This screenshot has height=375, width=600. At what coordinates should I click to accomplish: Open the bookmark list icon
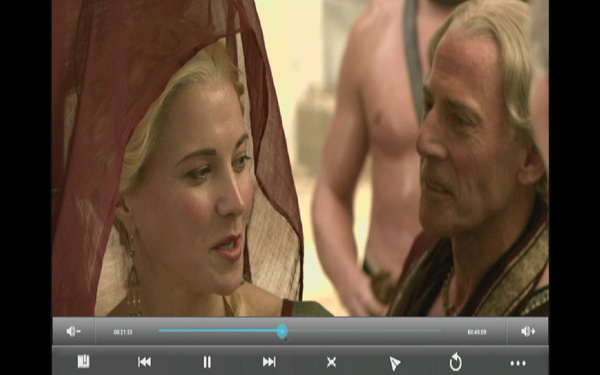pos(83,361)
